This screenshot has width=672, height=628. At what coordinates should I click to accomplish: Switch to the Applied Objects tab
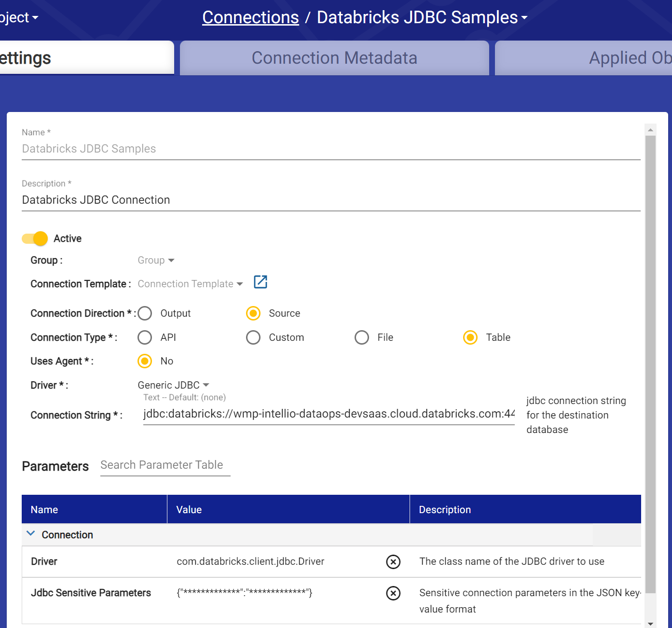(x=583, y=58)
